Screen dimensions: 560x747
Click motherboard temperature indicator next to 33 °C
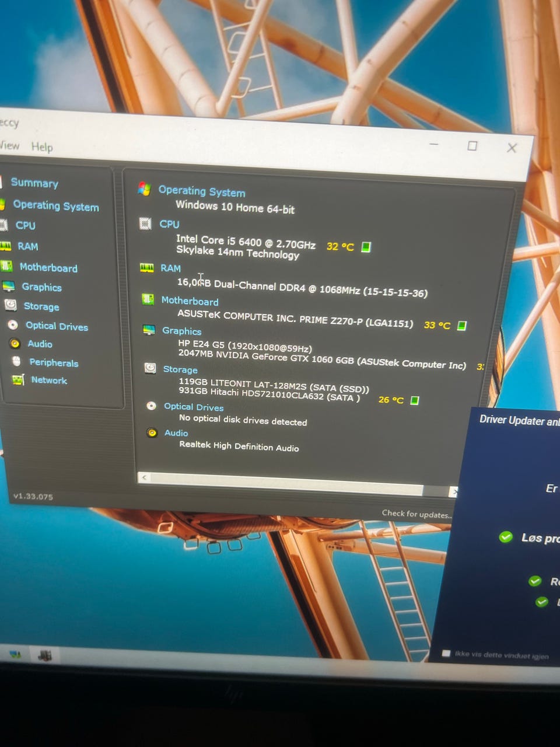pos(461,326)
